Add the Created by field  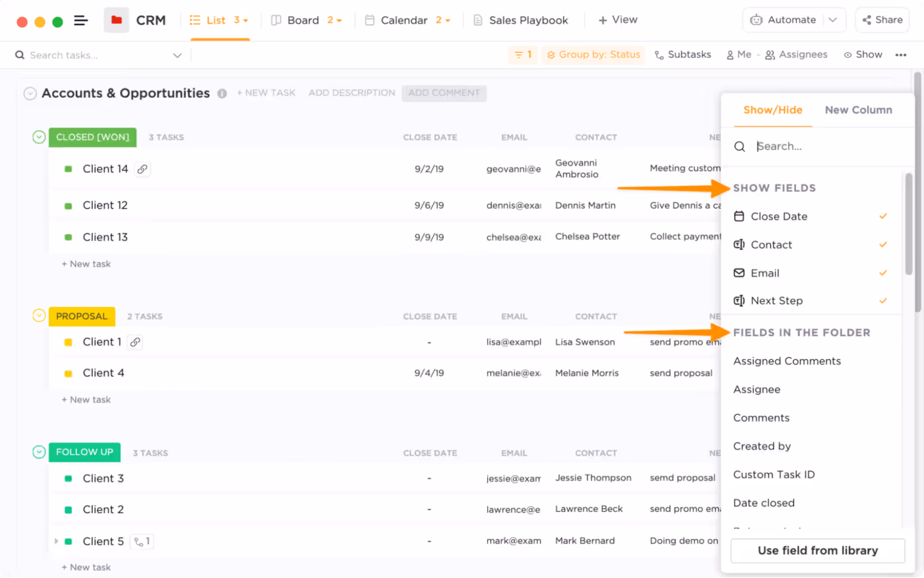tap(762, 447)
